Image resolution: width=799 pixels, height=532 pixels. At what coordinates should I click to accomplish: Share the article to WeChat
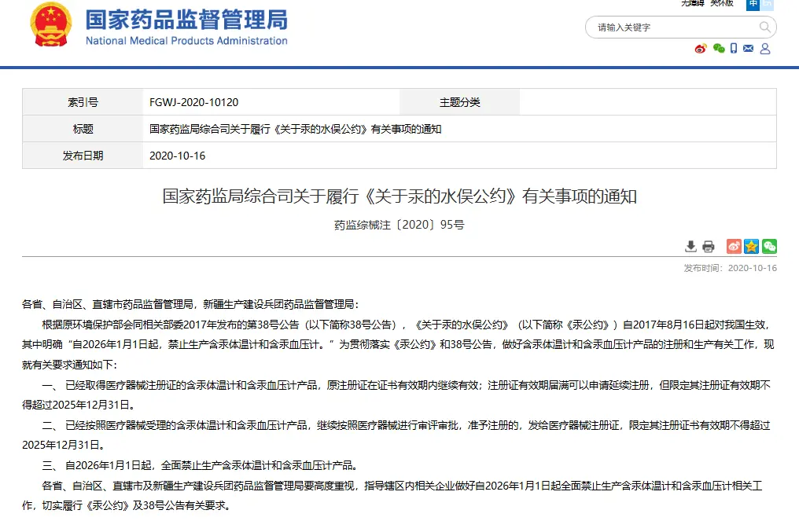[x=769, y=246]
